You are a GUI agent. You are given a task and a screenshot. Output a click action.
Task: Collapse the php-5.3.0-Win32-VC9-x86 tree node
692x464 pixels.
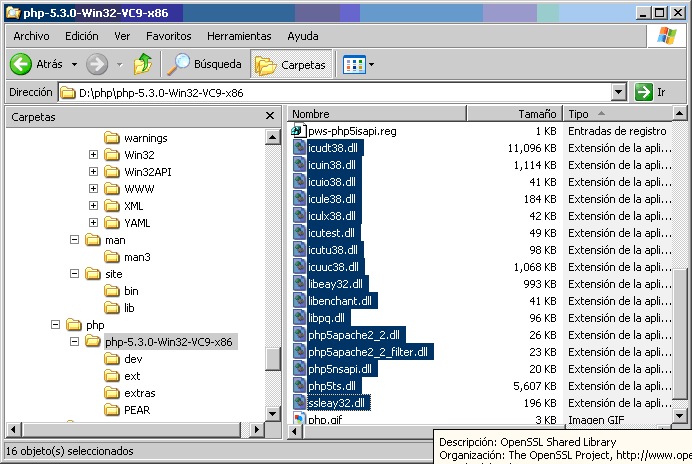point(74,341)
